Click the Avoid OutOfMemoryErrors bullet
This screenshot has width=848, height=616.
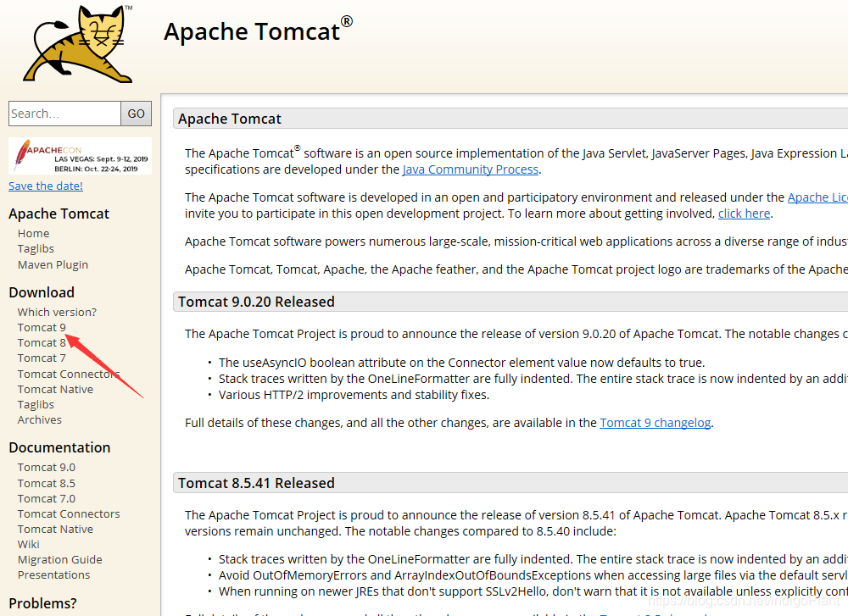tap(533, 575)
